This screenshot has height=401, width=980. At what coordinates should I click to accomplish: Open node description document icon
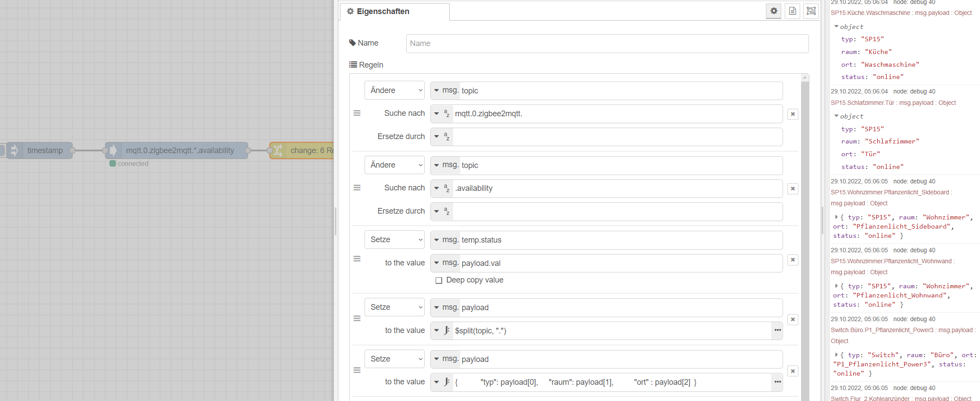point(792,11)
